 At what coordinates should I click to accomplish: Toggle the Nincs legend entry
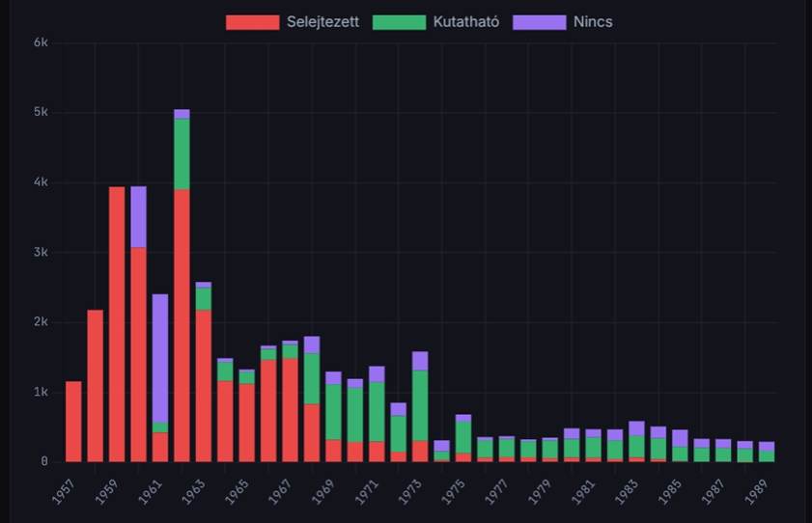(x=563, y=22)
